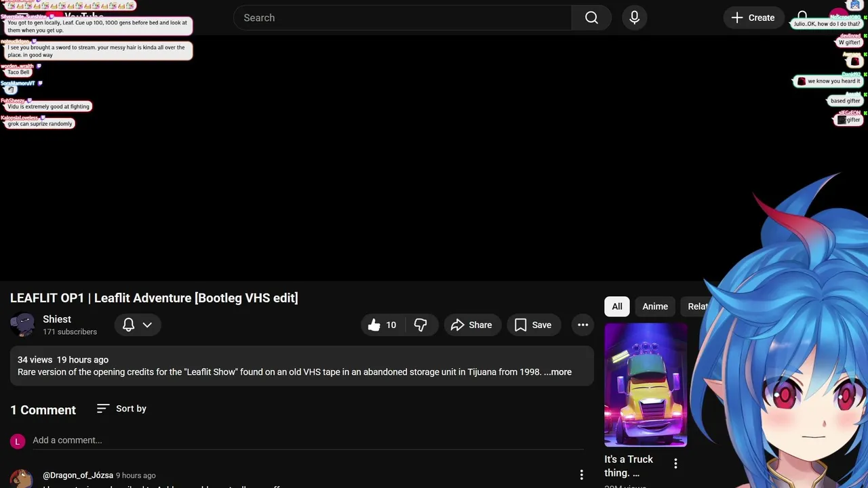Viewport: 868px width, 488px height.
Task: Open @Dragon_of_Józsa commenter profile
Action: (78, 475)
